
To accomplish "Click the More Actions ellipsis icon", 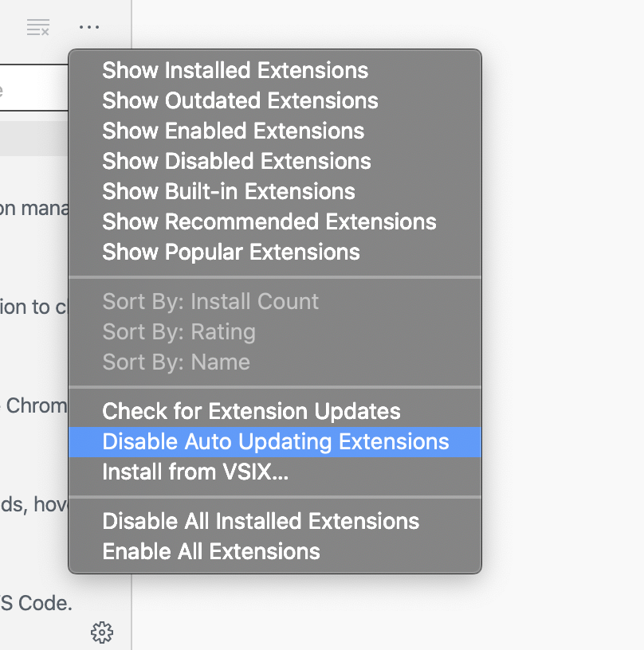I will (x=89, y=27).
